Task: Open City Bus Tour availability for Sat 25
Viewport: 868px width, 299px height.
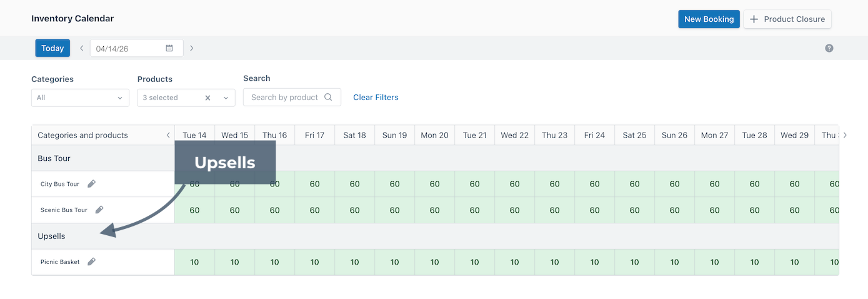Action: tap(634, 184)
